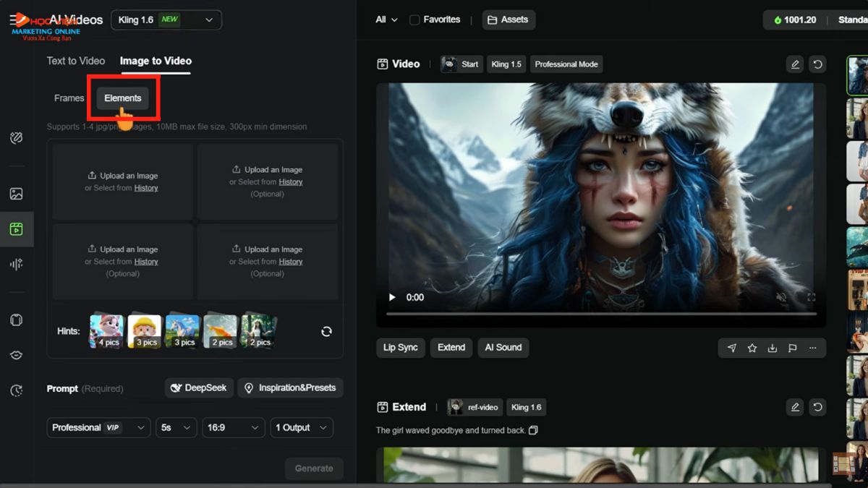Open the 16:9 aspect ratio dropdown

(x=233, y=427)
